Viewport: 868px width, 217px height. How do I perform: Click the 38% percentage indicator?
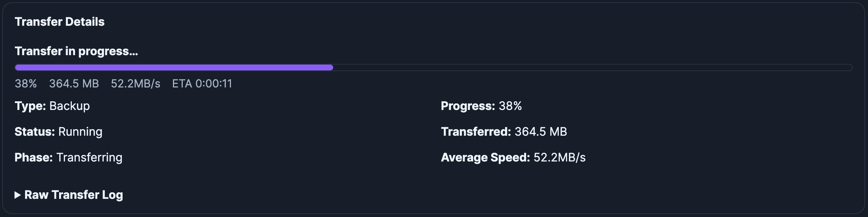coord(25,83)
